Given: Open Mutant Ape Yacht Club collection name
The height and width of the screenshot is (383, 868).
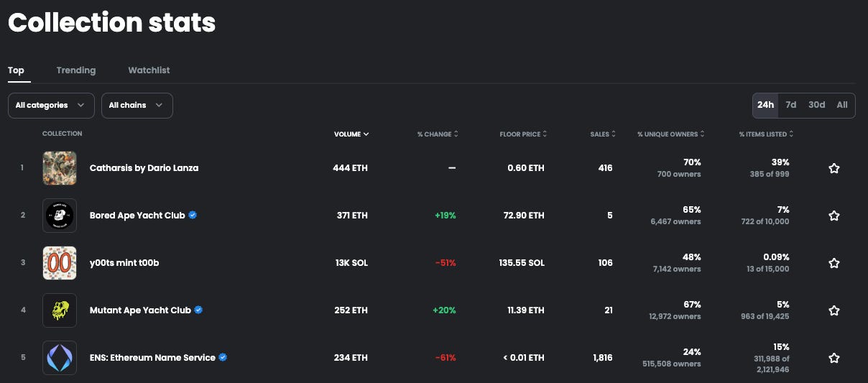Looking at the screenshot, I should pos(140,310).
